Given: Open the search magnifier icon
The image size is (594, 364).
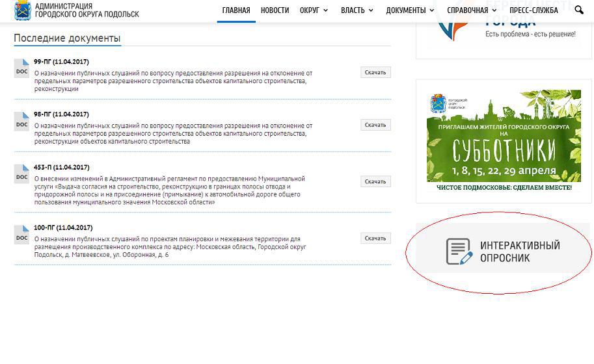Looking at the screenshot, I should 578,10.
